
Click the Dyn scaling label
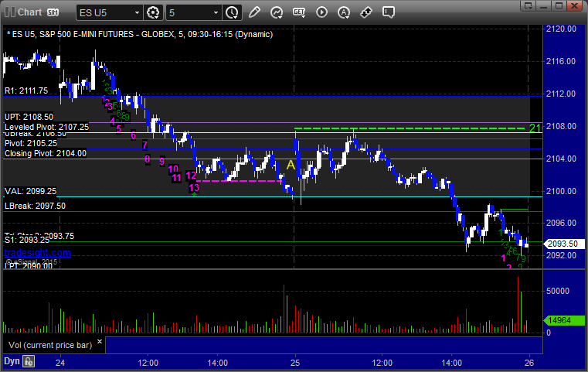[12, 361]
